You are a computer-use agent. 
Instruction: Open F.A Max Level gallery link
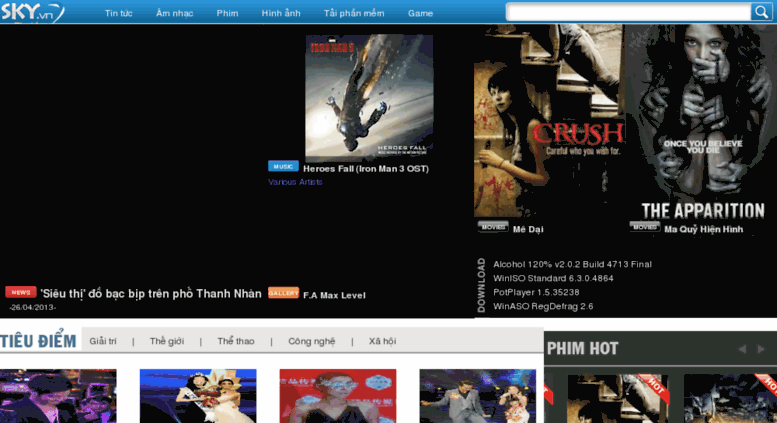tap(334, 295)
